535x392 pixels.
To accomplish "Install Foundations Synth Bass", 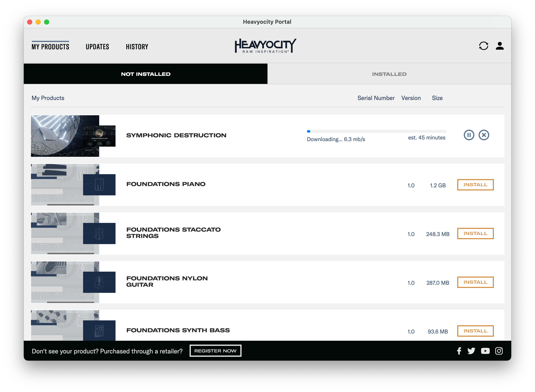I will [x=475, y=331].
